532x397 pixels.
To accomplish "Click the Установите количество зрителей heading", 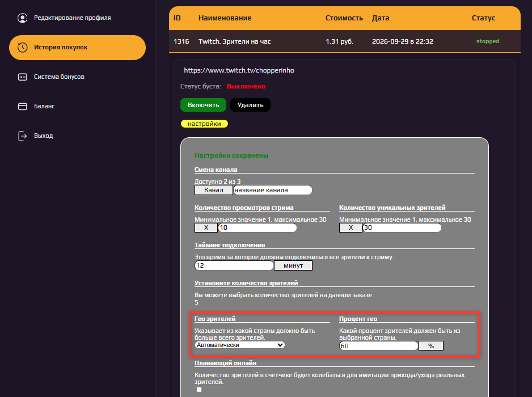I will pyautogui.click(x=246, y=283).
